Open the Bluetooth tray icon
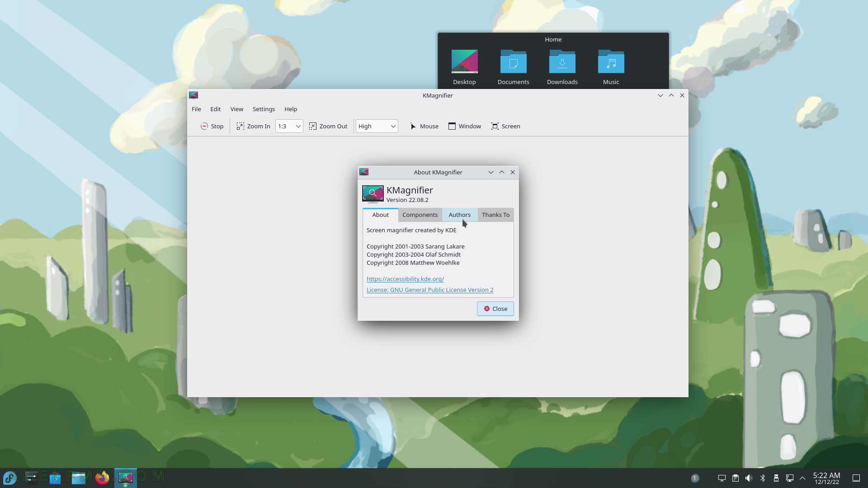This screenshot has width=868, height=488. [763, 478]
